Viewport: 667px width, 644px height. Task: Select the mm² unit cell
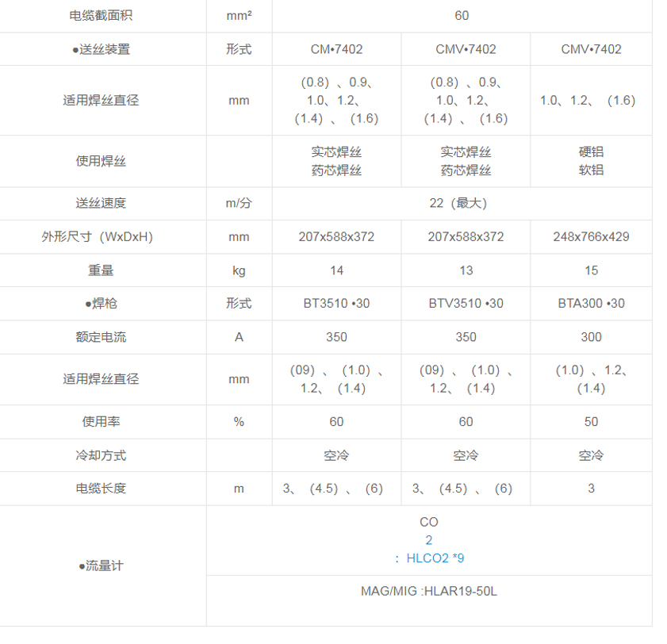239,15
